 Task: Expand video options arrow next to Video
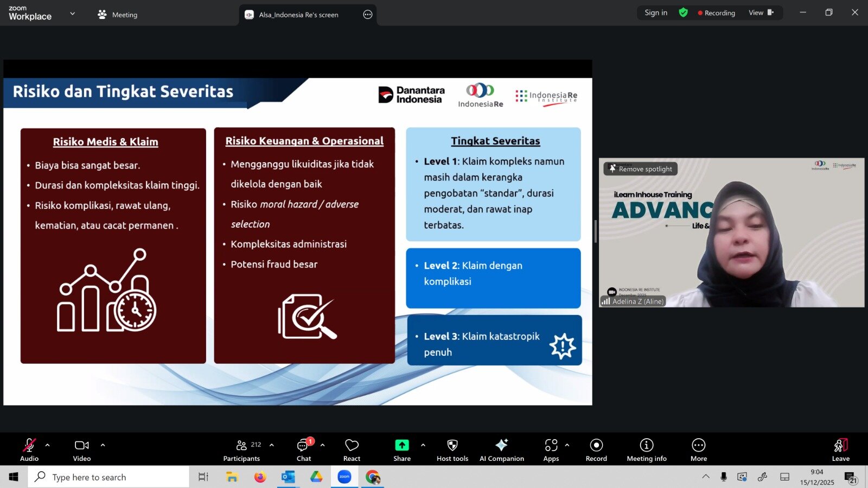tap(103, 445)
